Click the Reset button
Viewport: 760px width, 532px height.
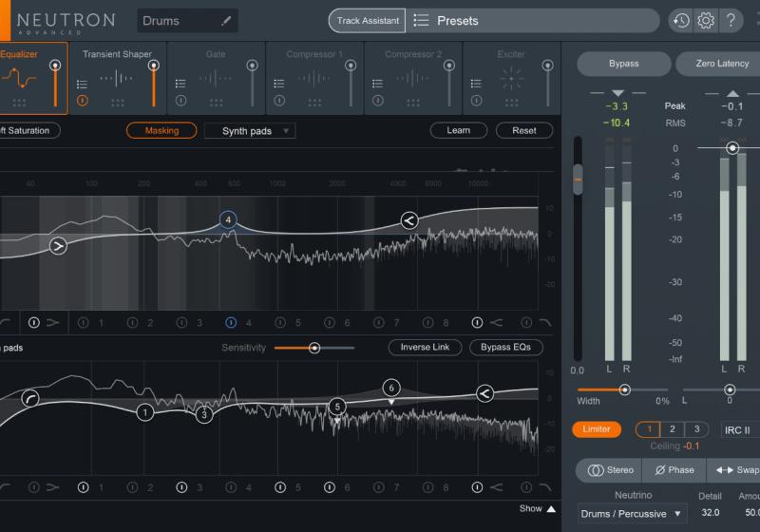(524, 130)
